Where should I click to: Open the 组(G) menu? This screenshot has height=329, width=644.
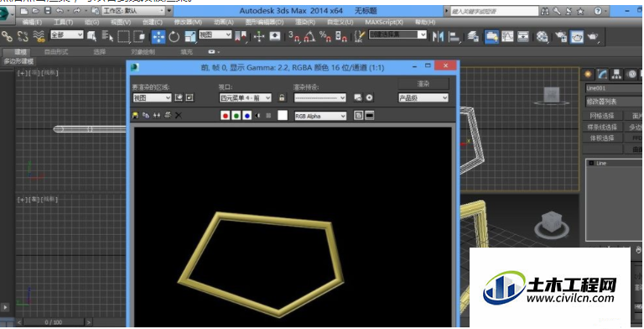coord(91,22)
